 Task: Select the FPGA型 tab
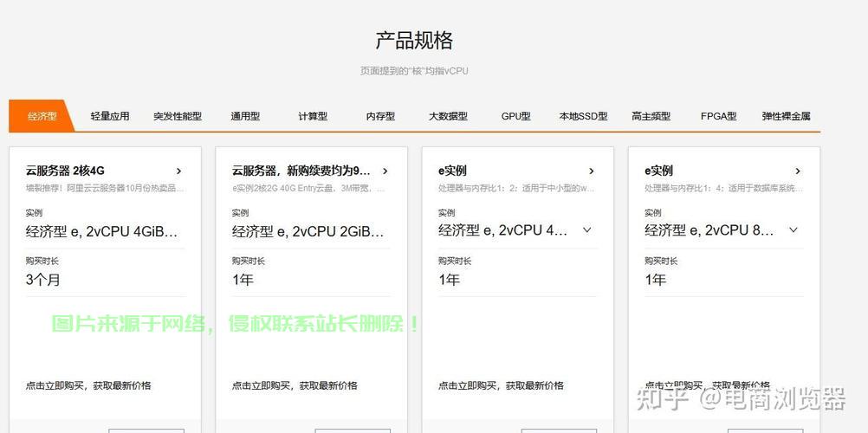718,116
